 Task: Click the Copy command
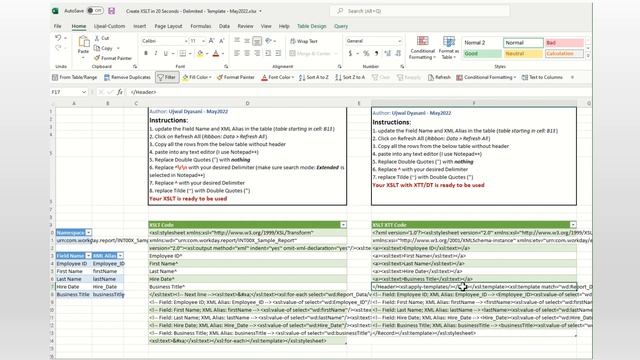click(x=103, y=48)
